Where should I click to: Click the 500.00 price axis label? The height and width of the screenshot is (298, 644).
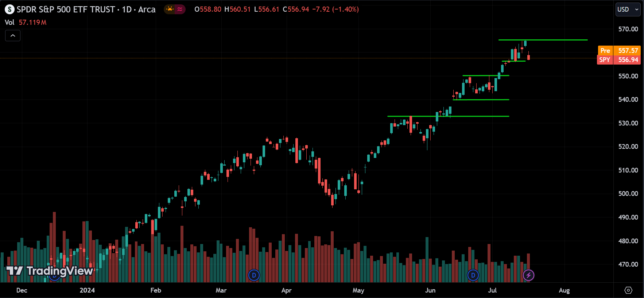coord(628,194)
